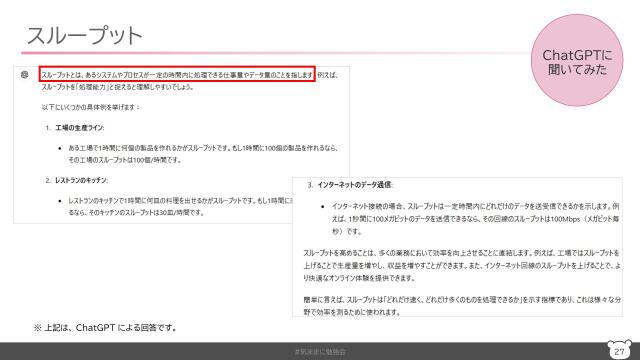Select the red-outlined throughput definition sentence
640x360 pixels.
[x=177, y=75]
